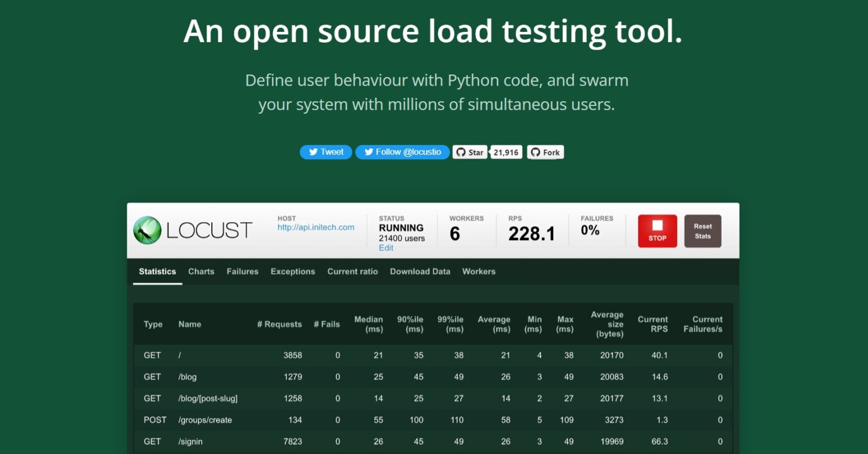Switch to the Workers tab
The width and height of the screenshot is (868, 454).
click(479, 271)
